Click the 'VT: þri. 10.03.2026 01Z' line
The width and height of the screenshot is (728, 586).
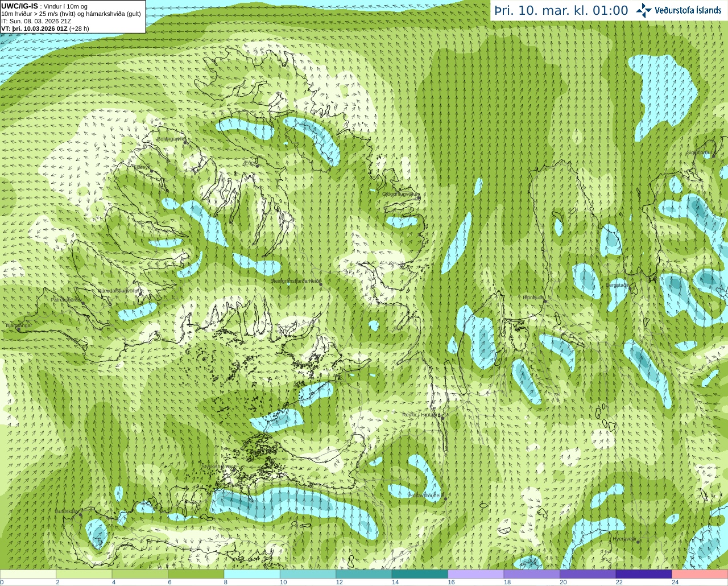click(45, 28)
